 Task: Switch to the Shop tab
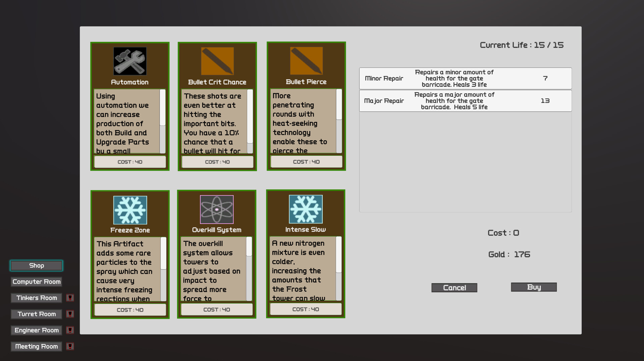36,265
